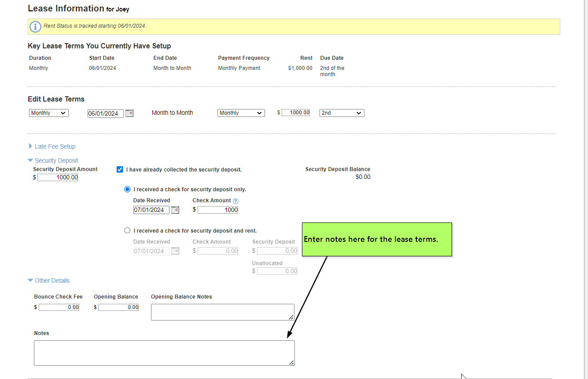This screenshot has height=379, width=588.
Task: Click the lease start date field 06/01/2024
Action: click(x=105, y=113)
